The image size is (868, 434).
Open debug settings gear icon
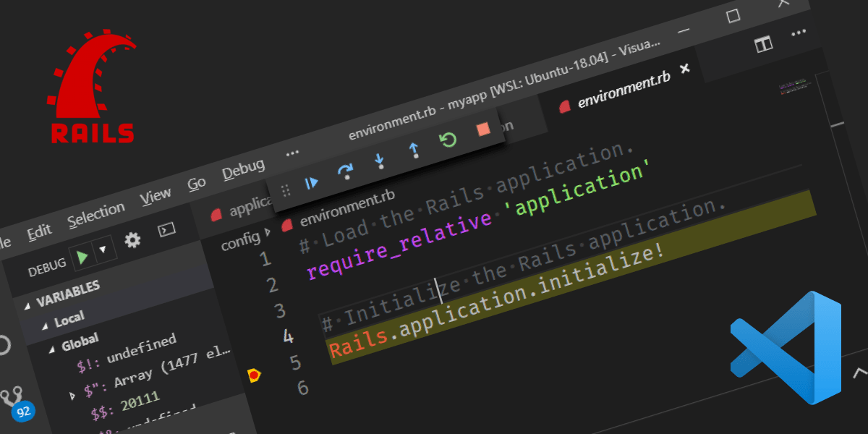point(132,240)
